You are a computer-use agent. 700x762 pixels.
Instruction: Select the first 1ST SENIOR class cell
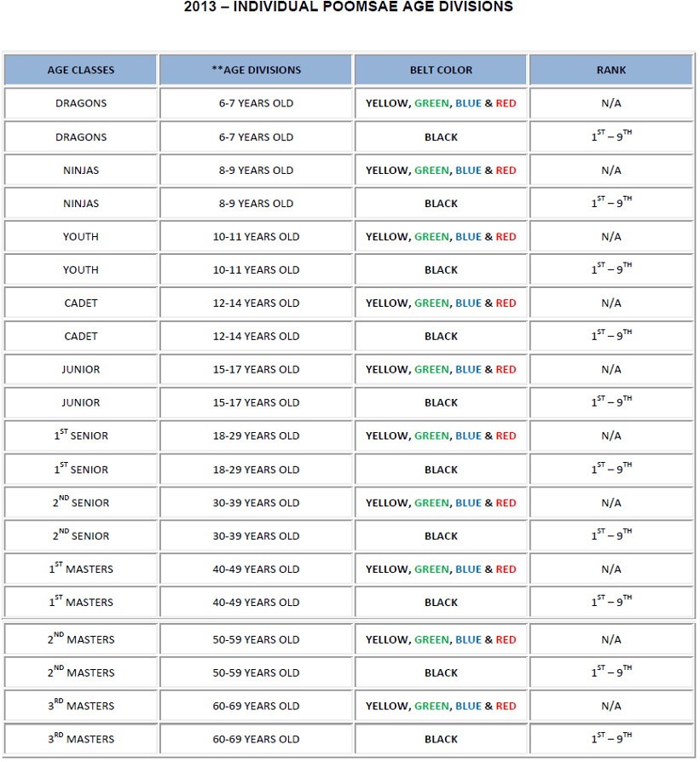[x=81, y=436]
